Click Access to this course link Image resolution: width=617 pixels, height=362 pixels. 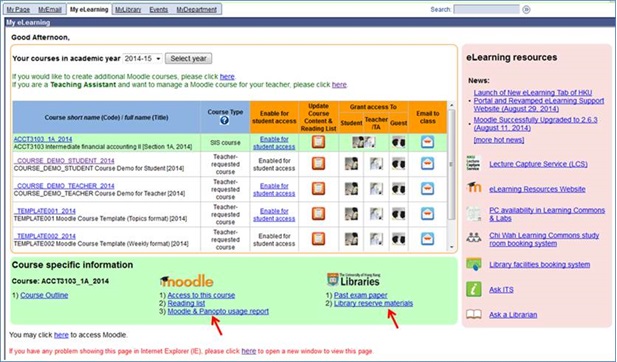[201, 295]
